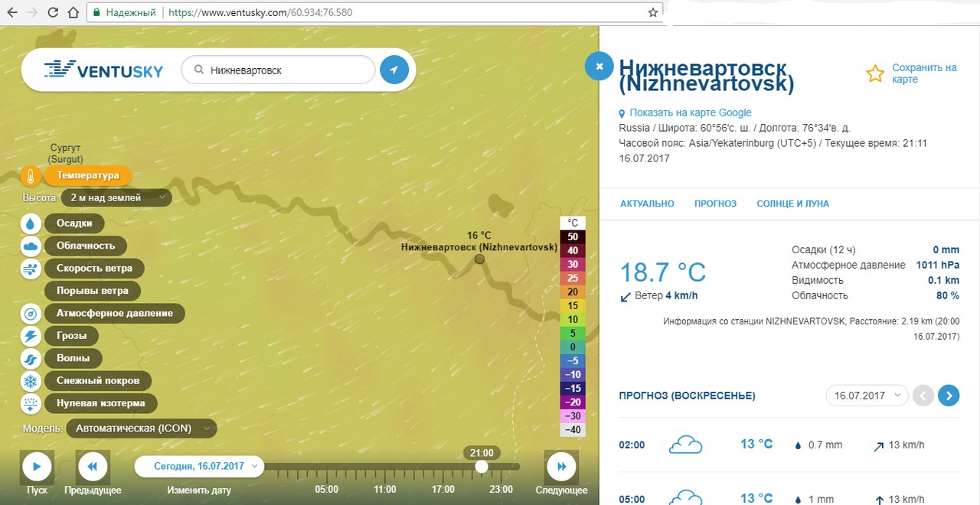This screenshot has height=505, width=980.
Task: Click the Атмосферное давление 1011 hPa value
Action: point(938,265)
